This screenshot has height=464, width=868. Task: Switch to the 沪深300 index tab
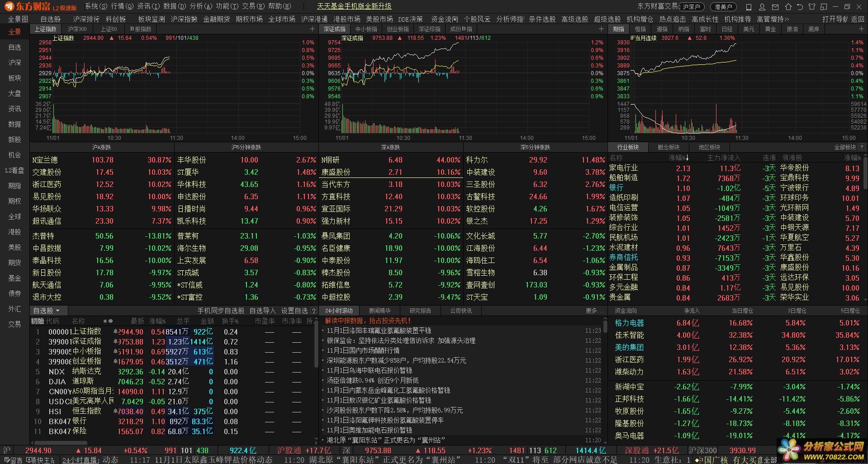coord(77,29)
